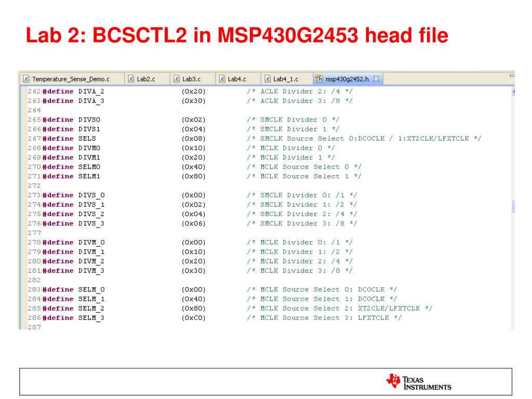Click the (0x08) value of SELS
532x399 pixels.
click(193, 139)
